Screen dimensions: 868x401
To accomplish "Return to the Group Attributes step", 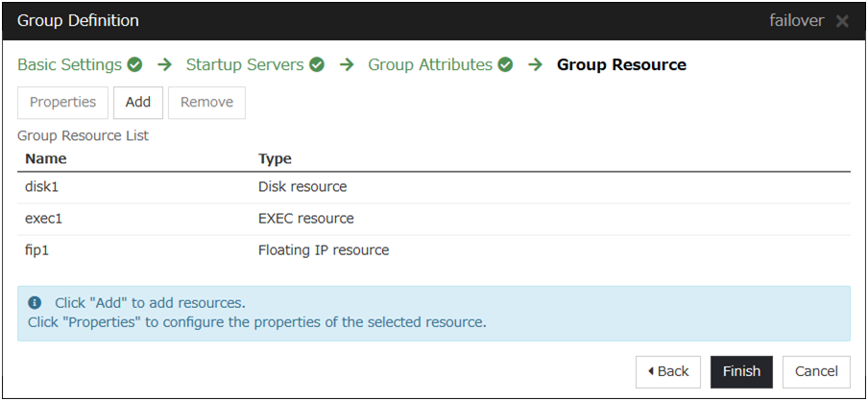I will coord(429,65).
